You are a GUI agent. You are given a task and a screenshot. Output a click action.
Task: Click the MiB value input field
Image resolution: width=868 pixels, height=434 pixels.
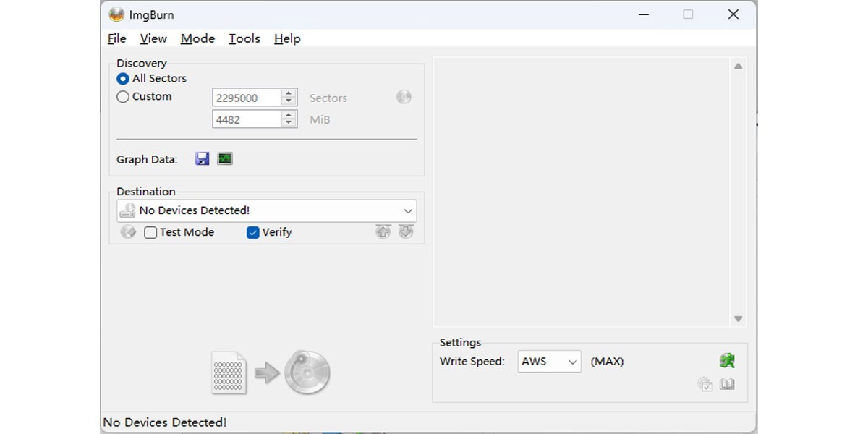click(246, 120)
